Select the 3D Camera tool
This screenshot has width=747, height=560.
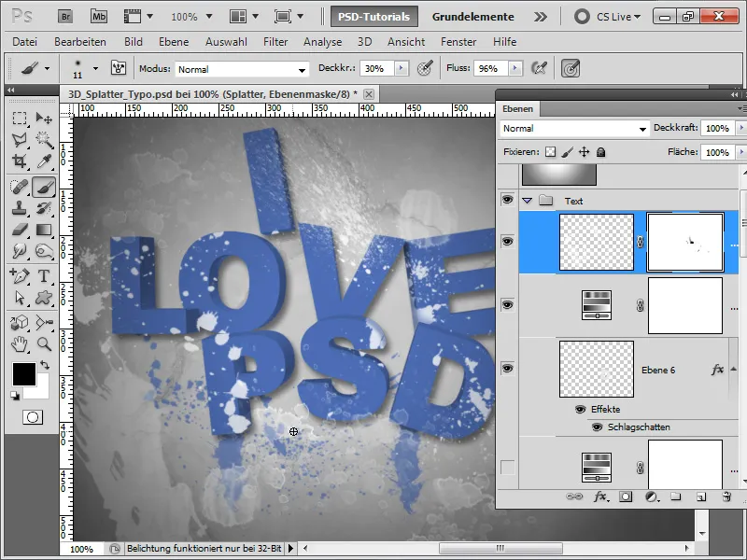(x=44, y=322)
